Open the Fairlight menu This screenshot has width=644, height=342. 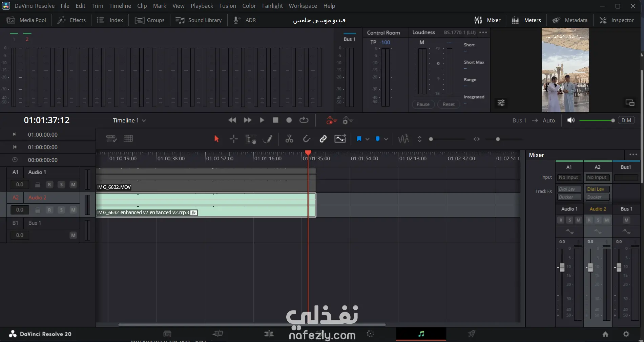272,6
